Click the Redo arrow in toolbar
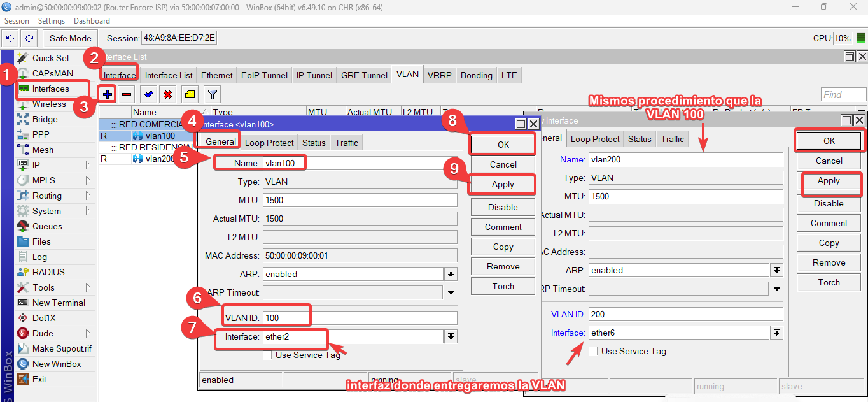This screenshot has width=868, height=402. click(29, 38)
